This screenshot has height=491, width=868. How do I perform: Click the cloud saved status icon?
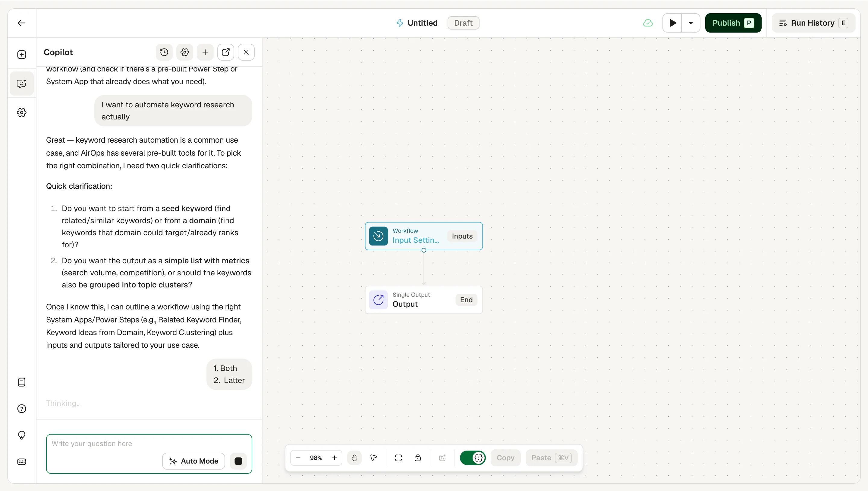point(648,23)
